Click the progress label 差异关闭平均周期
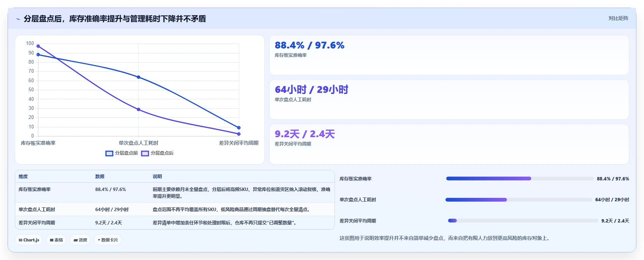Viewport: 644px width, 260px height. coord(358,221)
